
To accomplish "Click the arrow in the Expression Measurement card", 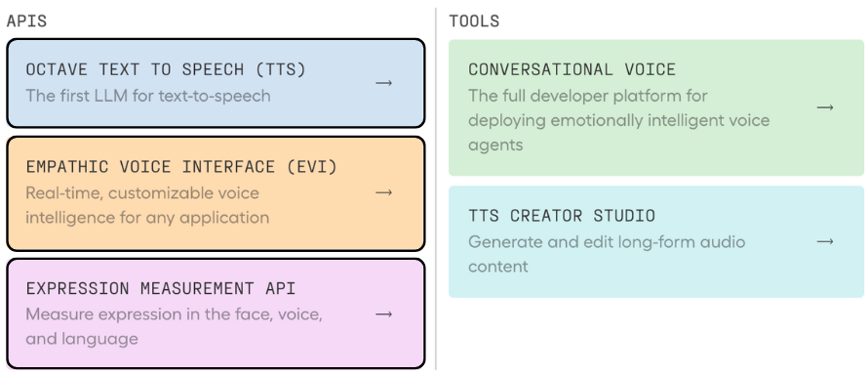I will [x=383, y=314].
